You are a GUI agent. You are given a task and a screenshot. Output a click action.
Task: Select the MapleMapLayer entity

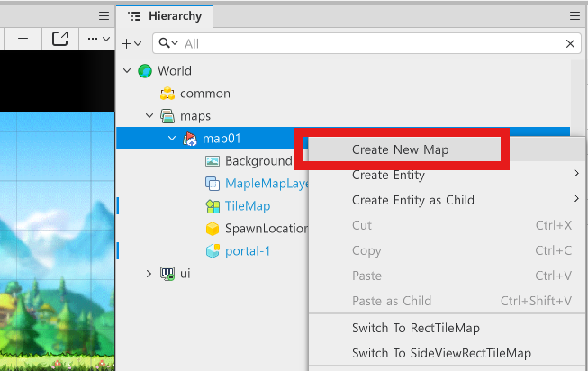[x=267, y=184]
